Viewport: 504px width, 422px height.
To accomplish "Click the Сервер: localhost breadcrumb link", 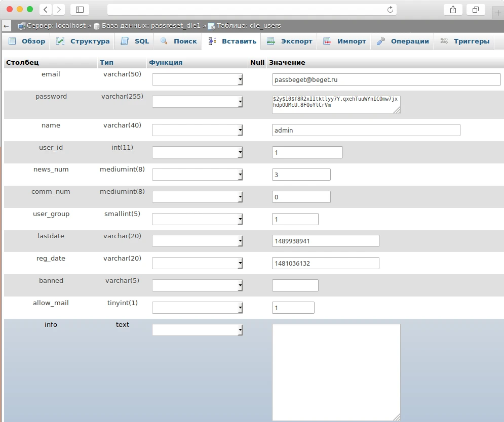I will pos(56,26).
